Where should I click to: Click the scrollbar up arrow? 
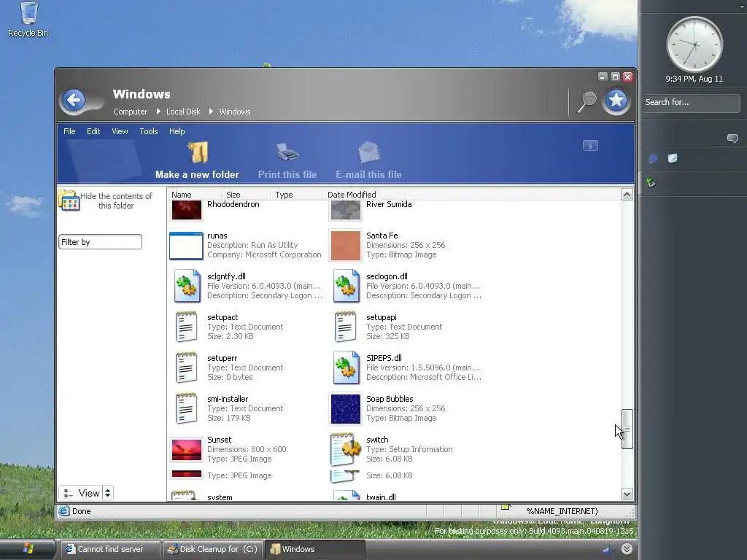coord(627,194)
